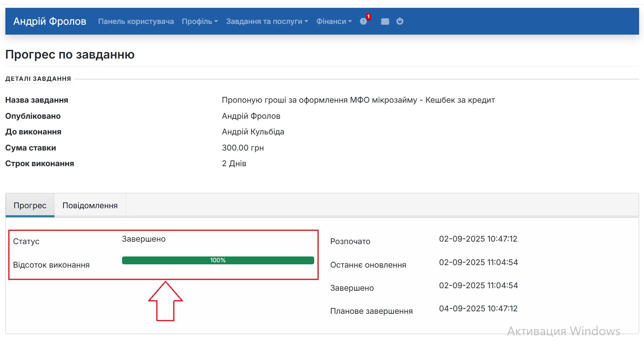
Task: Expand the Завдання та послуги dropdown
Action: click(x=266, y=21)
